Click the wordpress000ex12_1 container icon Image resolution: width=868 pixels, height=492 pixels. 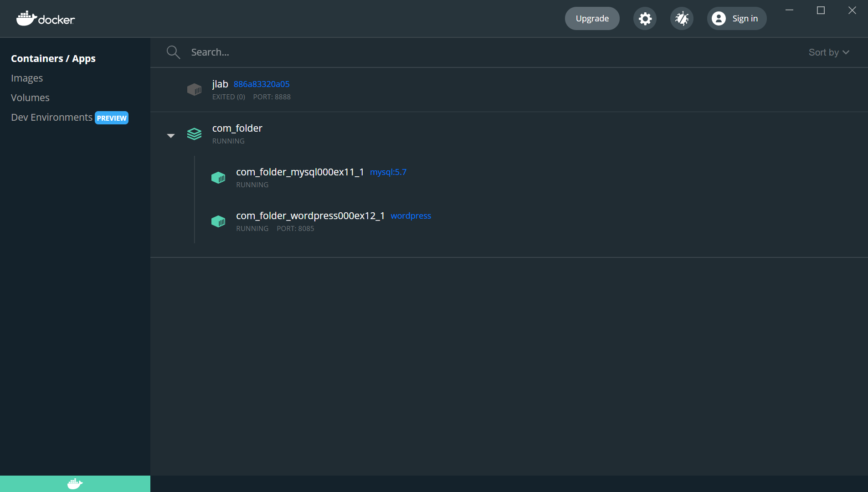[x=218, y=221]
